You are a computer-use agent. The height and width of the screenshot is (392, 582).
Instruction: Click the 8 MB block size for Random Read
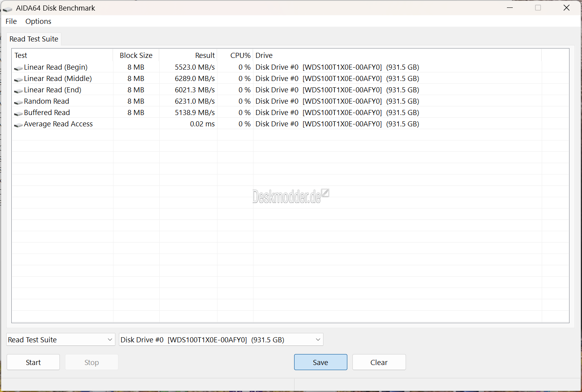click(136, 101)
